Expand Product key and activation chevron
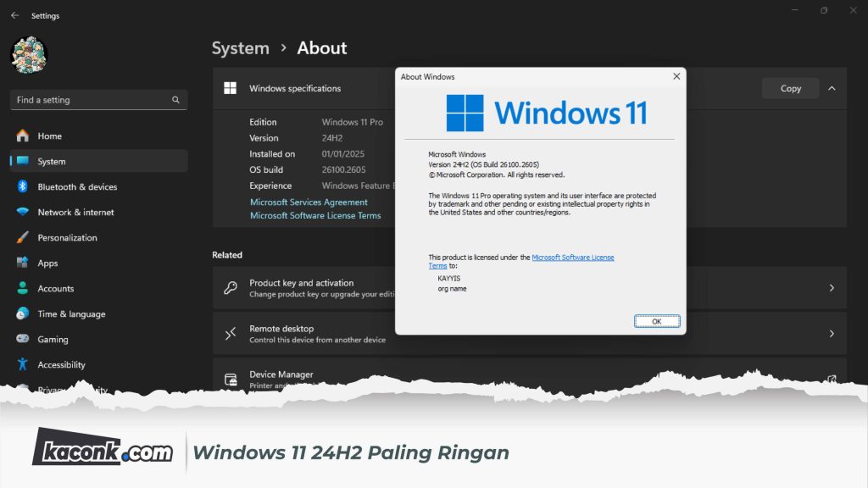 tap(832, 288)
